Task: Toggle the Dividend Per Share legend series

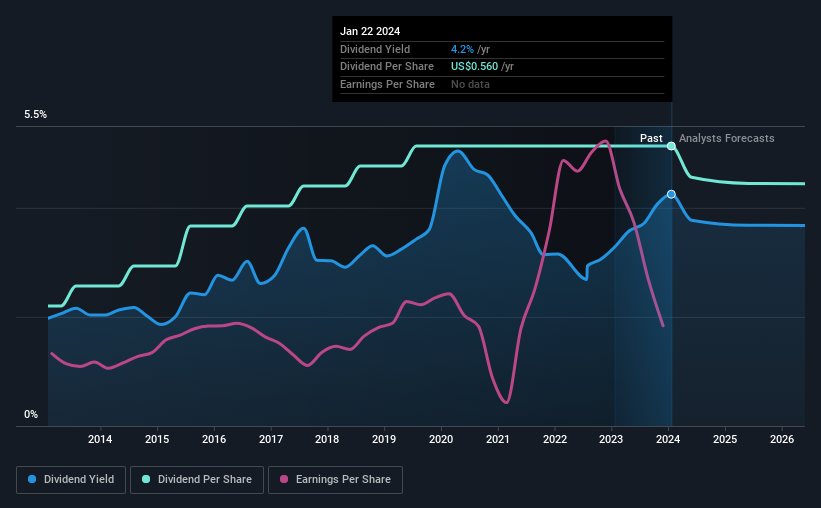Action: coord(197,480)
